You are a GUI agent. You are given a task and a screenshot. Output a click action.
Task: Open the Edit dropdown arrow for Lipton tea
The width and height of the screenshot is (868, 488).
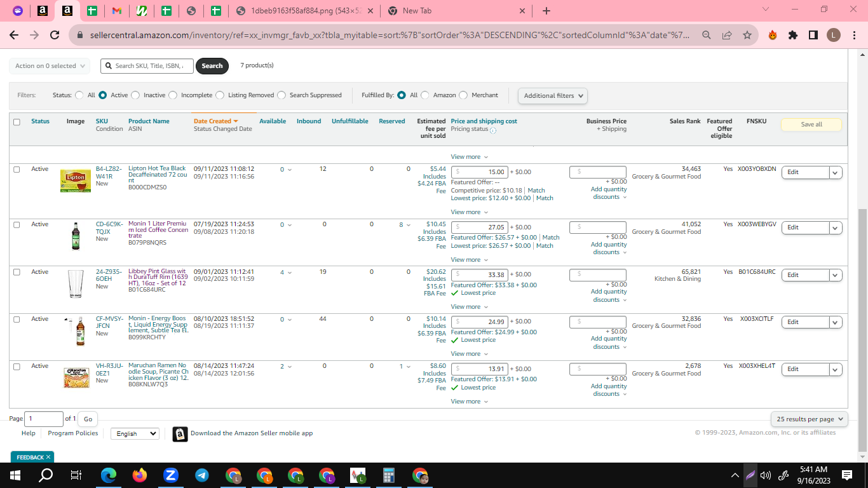click(x=836, y=173)
